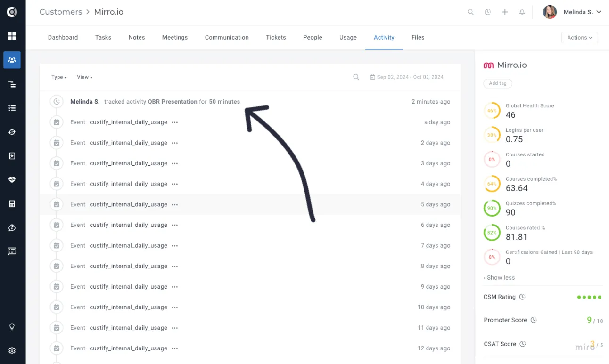
Task: Open the three-dot menu on the 'a day ago' event
Action: pyautogui.click(x=175, y=122)
